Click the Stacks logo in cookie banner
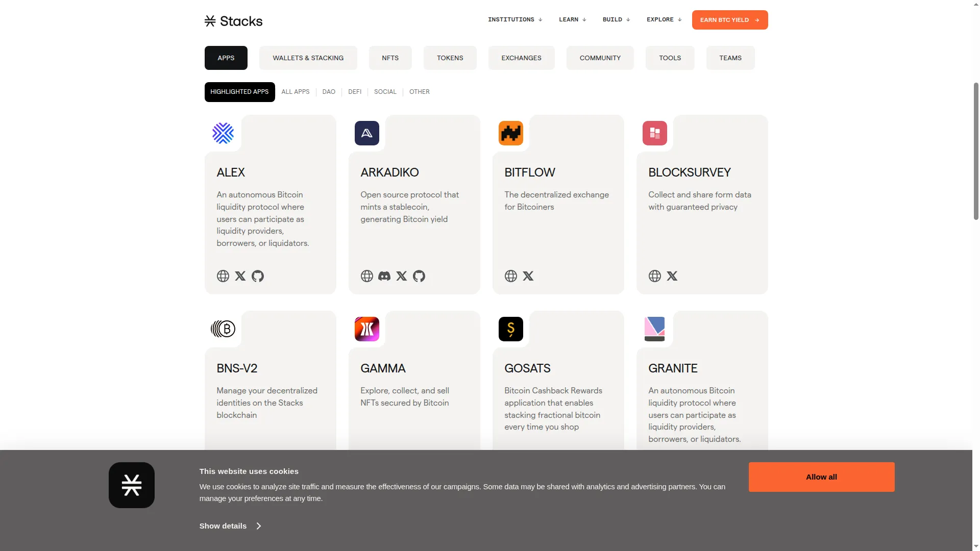The height and width of the screenshot is (551, 980). click(x=132, y=485)
